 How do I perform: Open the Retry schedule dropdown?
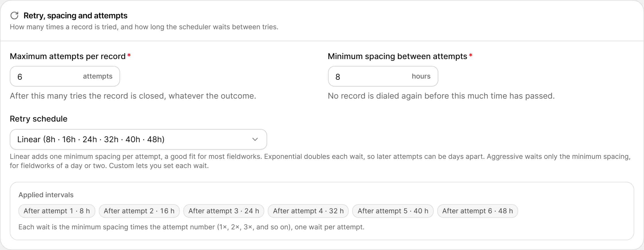click(x=138, y=139)
